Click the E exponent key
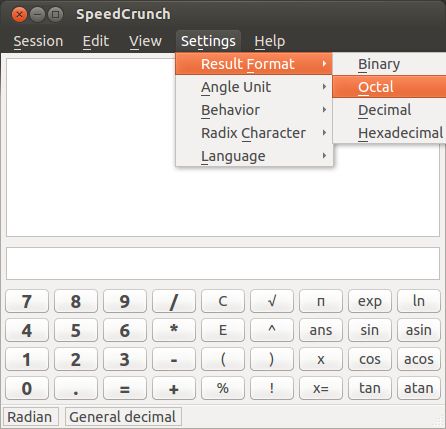Viewport: 446px width, 429px height. [223, 330]
